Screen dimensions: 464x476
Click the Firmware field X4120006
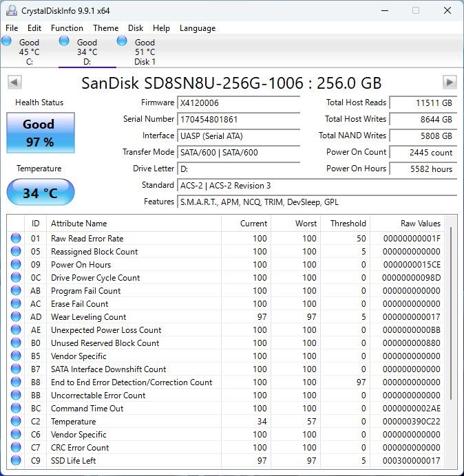point(239,103)
